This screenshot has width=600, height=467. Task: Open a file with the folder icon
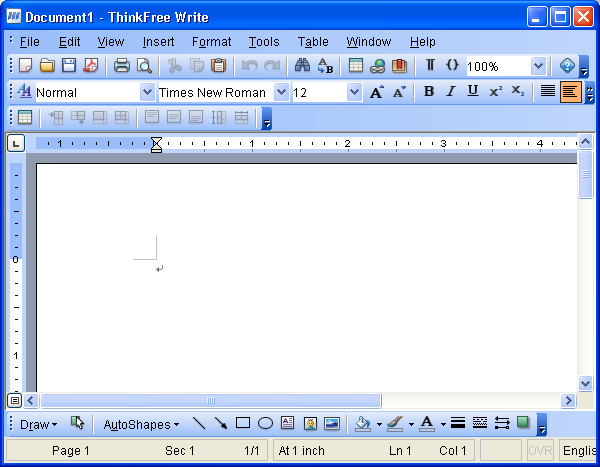pyautogui.click(x=47, y=65)
